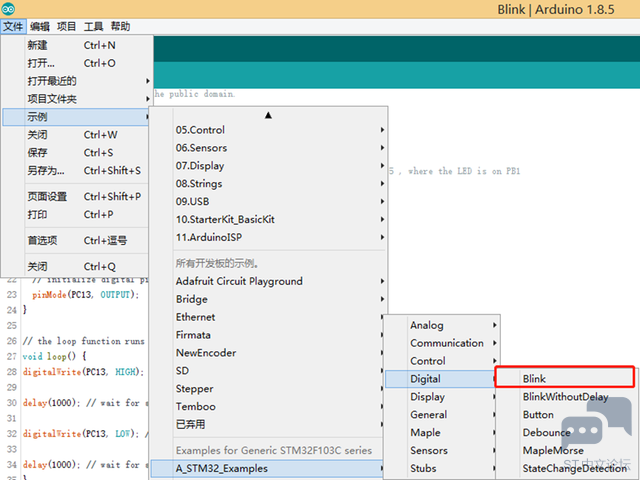The height and width of the screenshot is (480, 640).
Task: Select 页面设置 menu entry
Action: (76, 197)
